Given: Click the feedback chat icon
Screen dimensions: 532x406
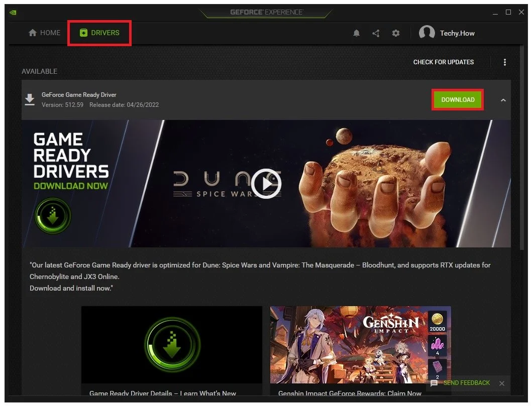Looking at the screenshot, I should (x=434, y=383).
